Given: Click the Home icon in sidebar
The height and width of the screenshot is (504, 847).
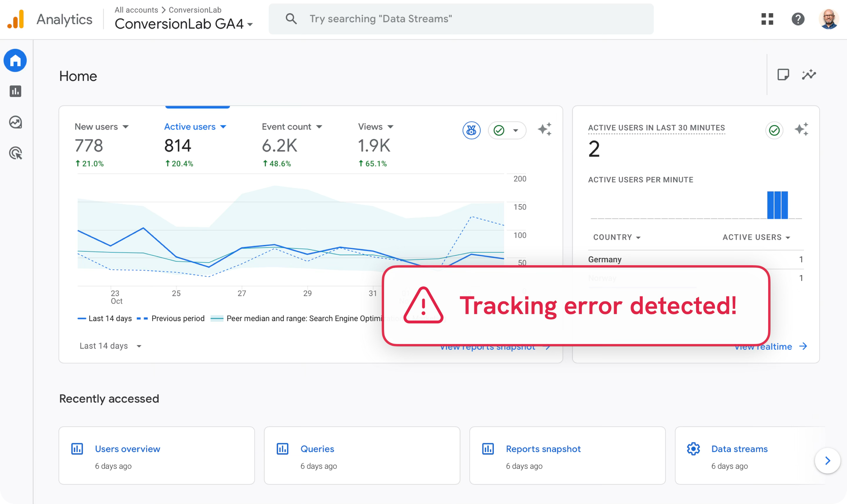Looking at the screenshot, I should (x=16, y=61).
